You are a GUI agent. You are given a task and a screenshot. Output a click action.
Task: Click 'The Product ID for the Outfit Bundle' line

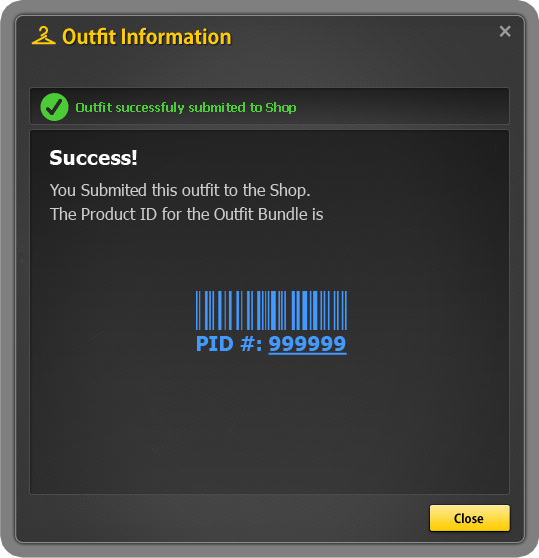(186, 214)
